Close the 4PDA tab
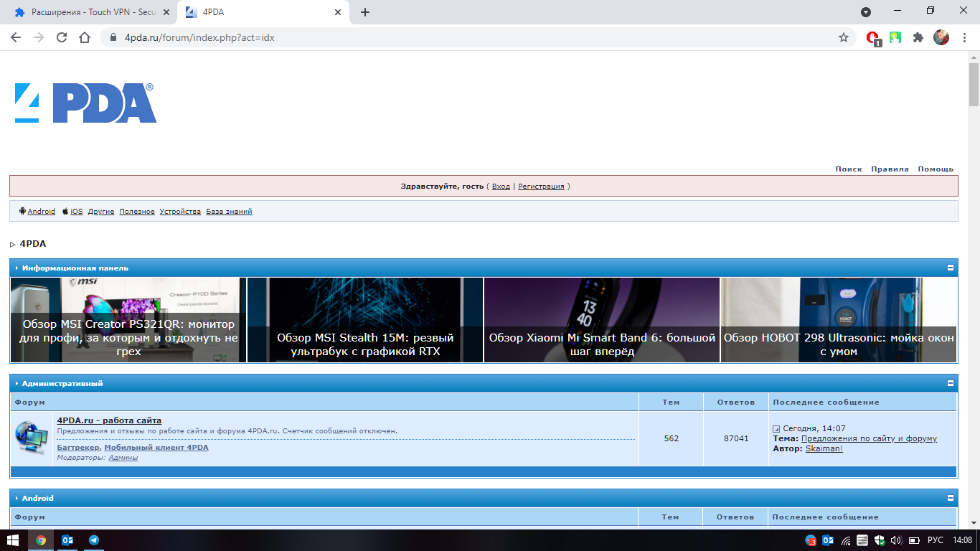This screenshot has height=551, width=980. 338,12
